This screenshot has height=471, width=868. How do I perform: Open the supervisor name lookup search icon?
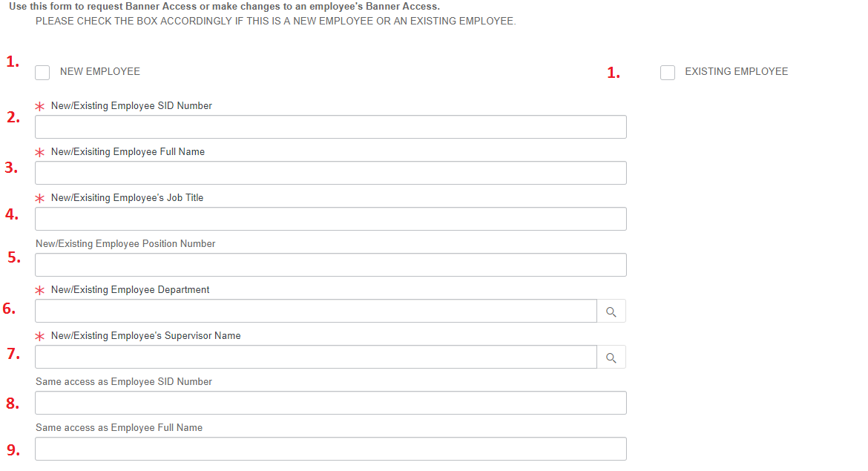coord(611,358)
